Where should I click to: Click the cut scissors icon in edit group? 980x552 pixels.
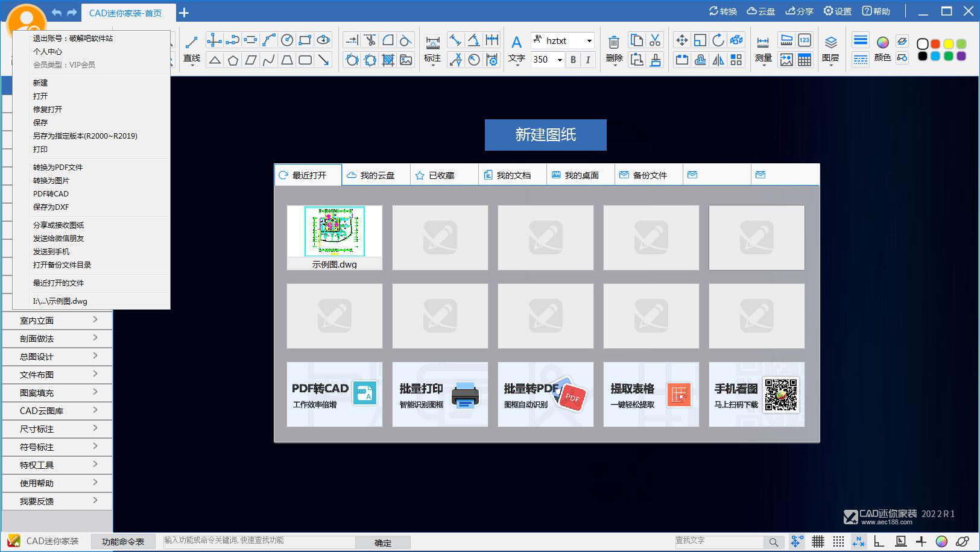pos(655,40)
